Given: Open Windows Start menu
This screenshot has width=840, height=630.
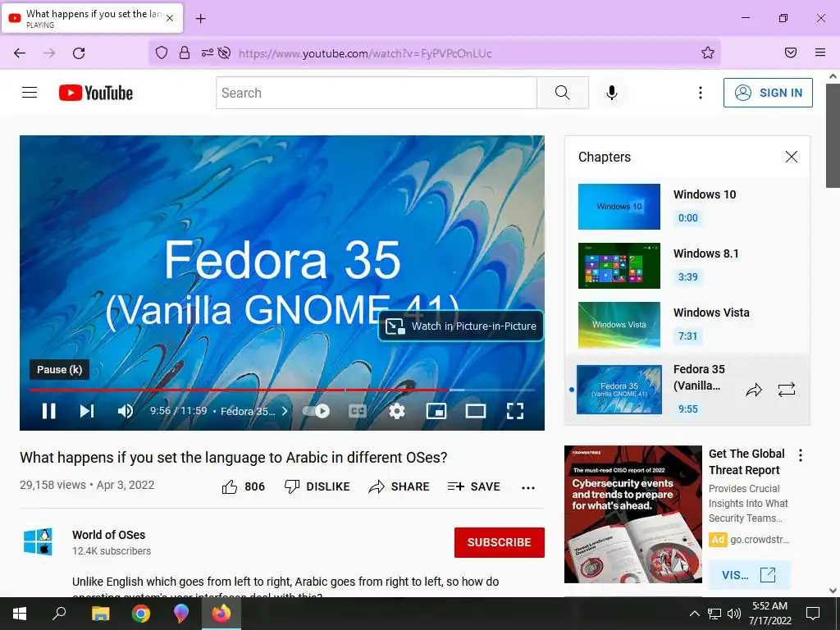Looking at the screenshot, I should [20, 614].
